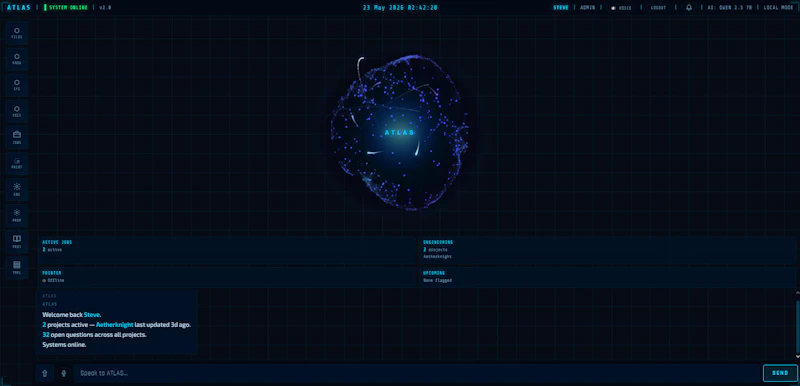800x386 pixels.
Task: Open the ENGINEERING card
Action: pyautogui.click(x=608, y=250)
